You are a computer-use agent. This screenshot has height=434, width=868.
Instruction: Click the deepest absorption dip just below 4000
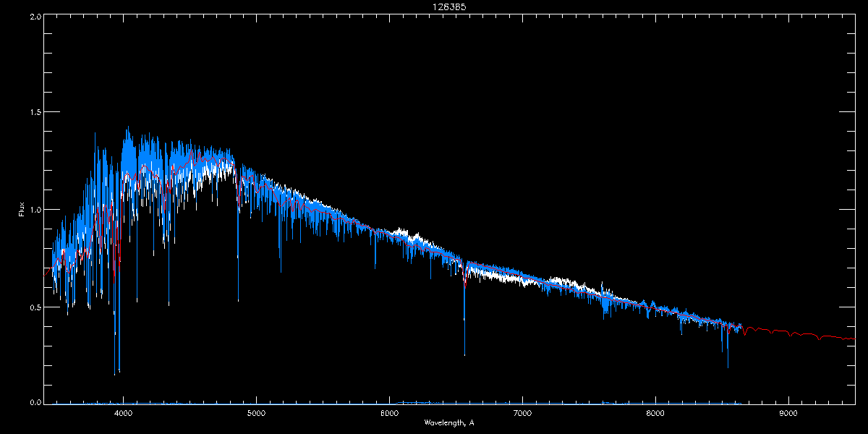tap(114, 373)
